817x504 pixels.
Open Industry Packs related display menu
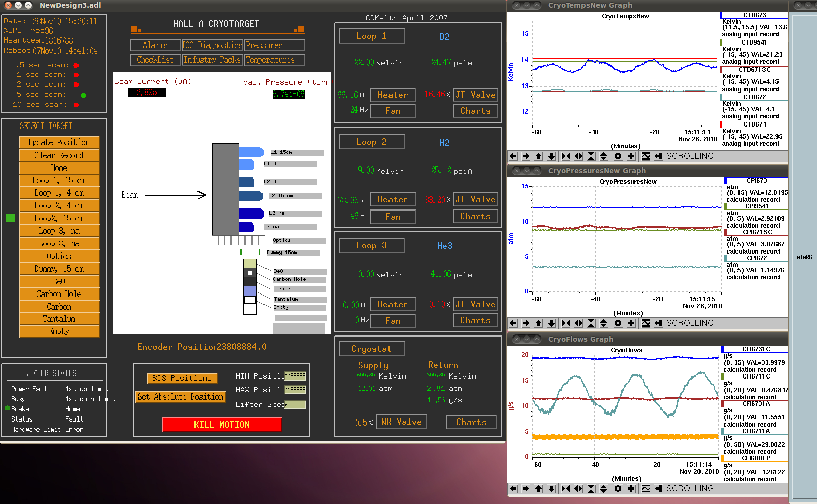[212, 60]
